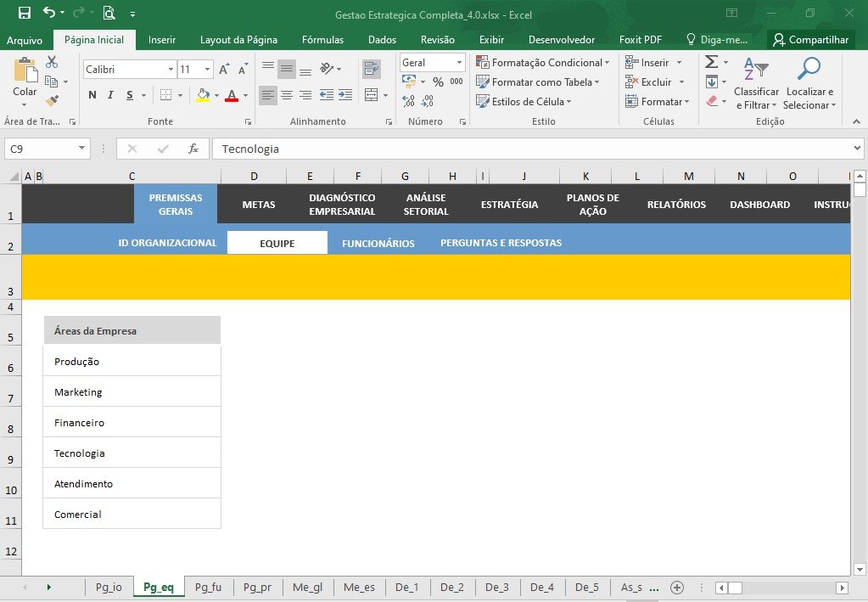
Task: Click the Save icon in quick access toolbar
Action: point(25,13)
